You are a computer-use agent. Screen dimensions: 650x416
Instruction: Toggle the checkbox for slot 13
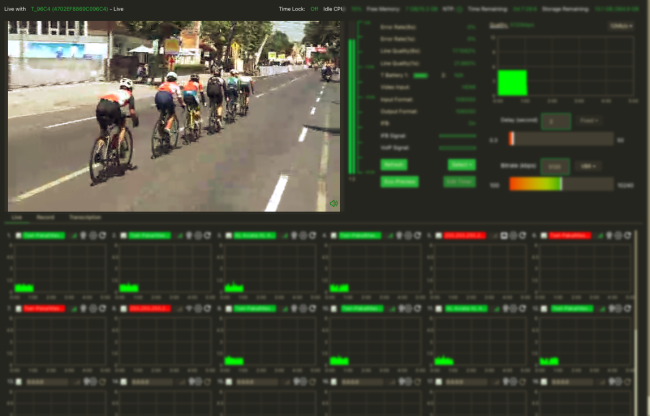pyautogui.click(x=18, y=382)
